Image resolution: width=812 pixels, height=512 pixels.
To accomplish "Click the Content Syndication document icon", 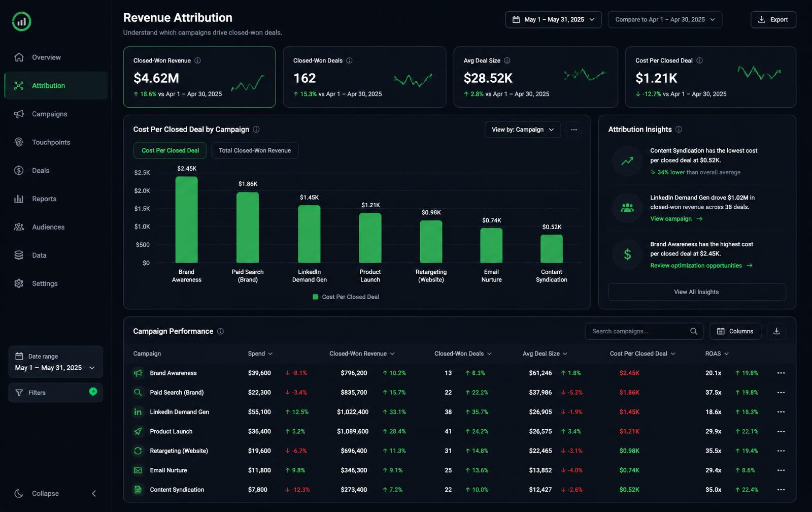I will click(x=138, y=490).
